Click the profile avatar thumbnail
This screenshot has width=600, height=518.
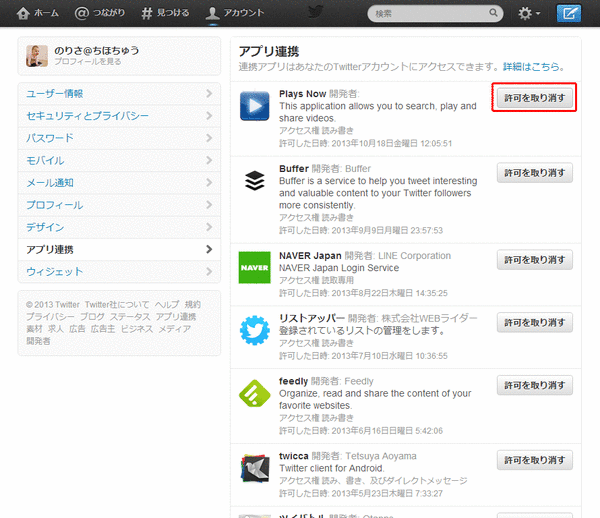click(x=37, y=56)
